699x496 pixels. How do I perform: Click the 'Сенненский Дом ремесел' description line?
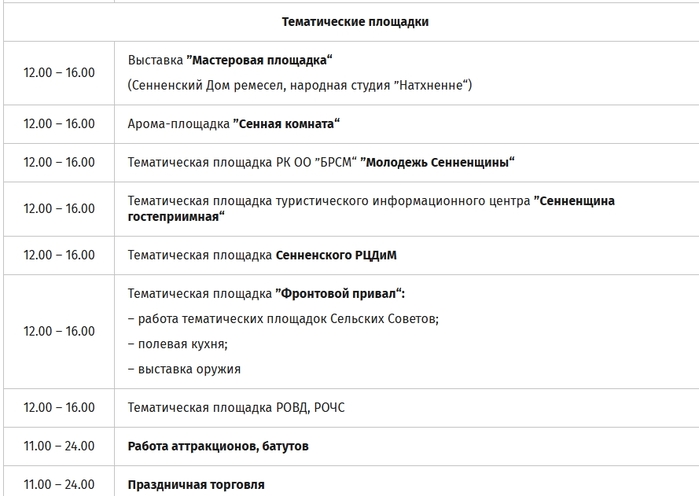[300, 85]
